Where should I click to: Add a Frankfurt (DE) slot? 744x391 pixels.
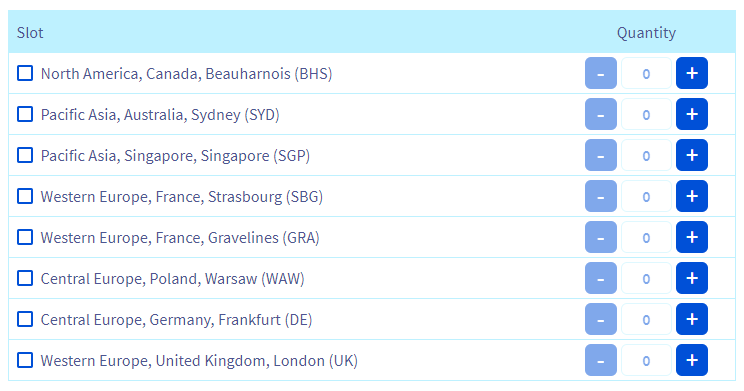pyautogui.click(x=692, y=319)
